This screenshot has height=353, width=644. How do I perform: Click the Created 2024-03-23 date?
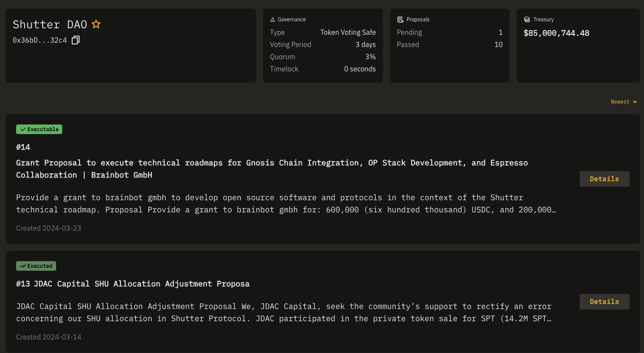click(49, 228)
